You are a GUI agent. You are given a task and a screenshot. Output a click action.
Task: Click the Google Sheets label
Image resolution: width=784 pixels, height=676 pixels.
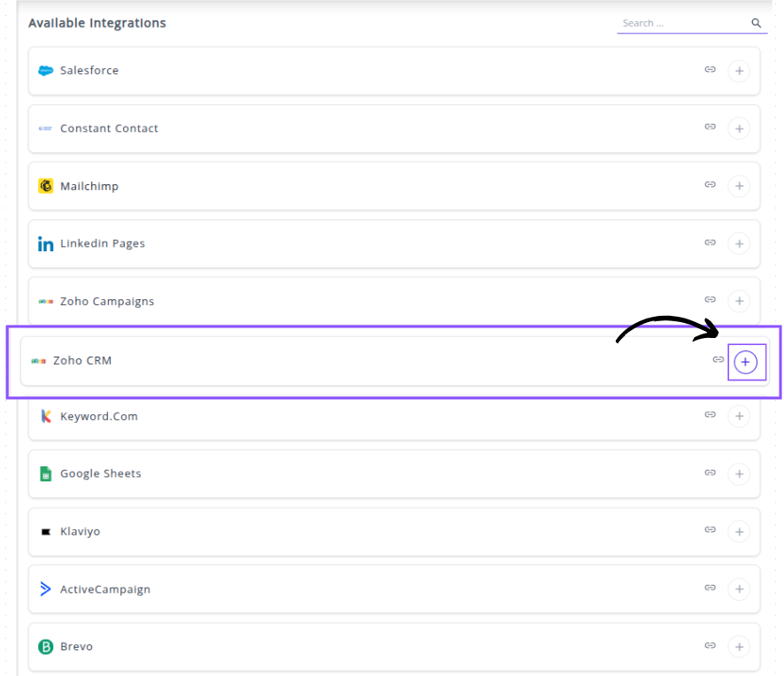tap(100, 474)
